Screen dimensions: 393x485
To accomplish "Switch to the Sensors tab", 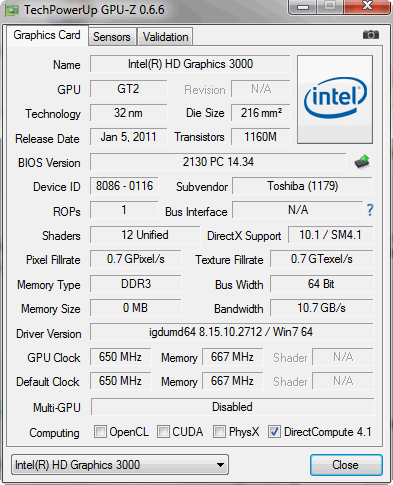I will [x=112, y=37].
